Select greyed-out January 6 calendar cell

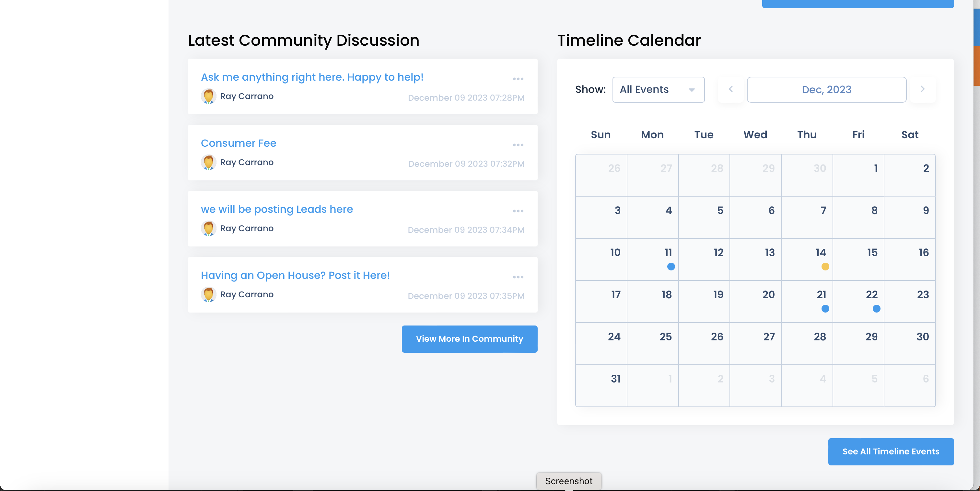[x=910, y=386]
